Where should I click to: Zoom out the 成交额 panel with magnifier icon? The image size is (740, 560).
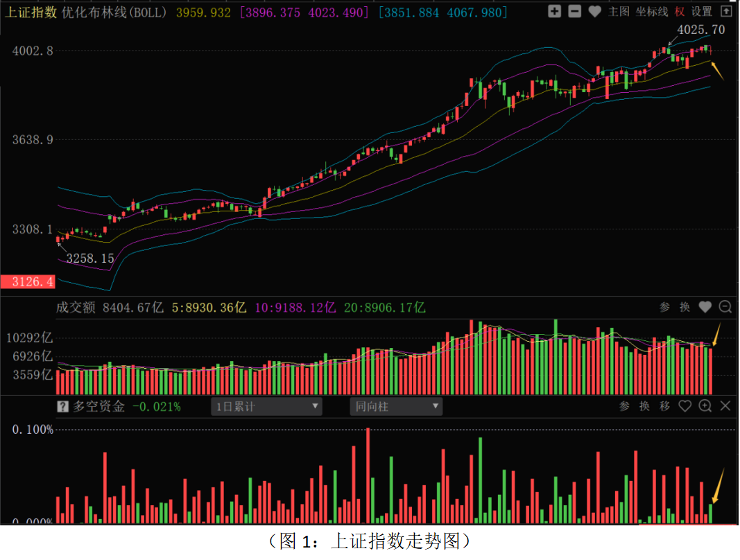725,307
